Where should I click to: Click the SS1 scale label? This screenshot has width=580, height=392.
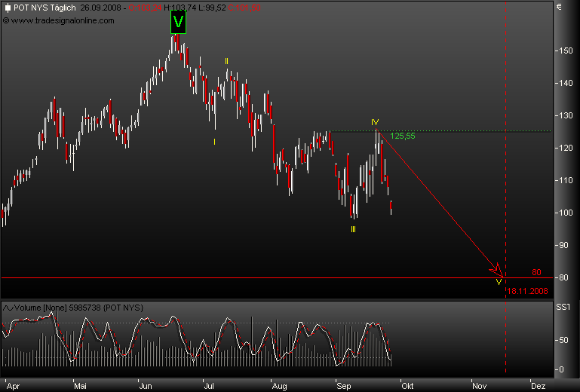click(563, 307)
